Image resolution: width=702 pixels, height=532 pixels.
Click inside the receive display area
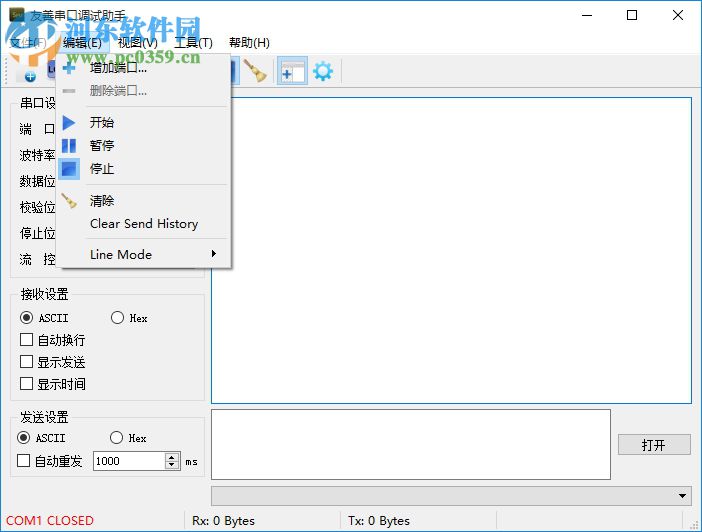451,251
